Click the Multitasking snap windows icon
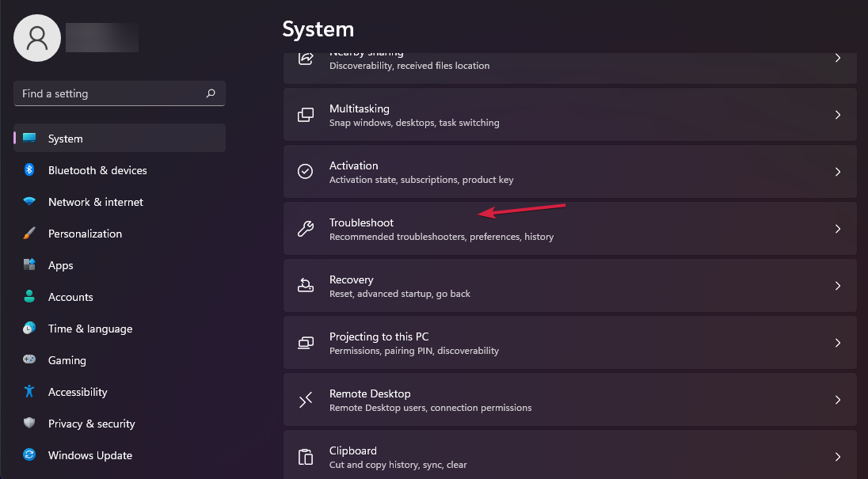 tap(306, 115)
